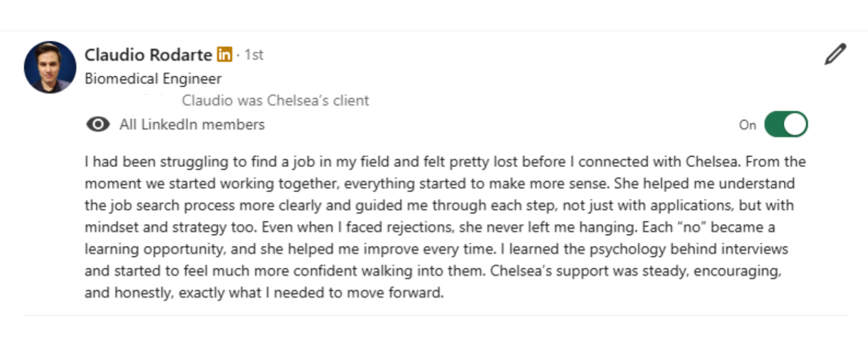This screenshot has height=353, width=868.
Task: Click the LinkedIn badge beside Claudio Rodarte
Action: pos(224,55)
